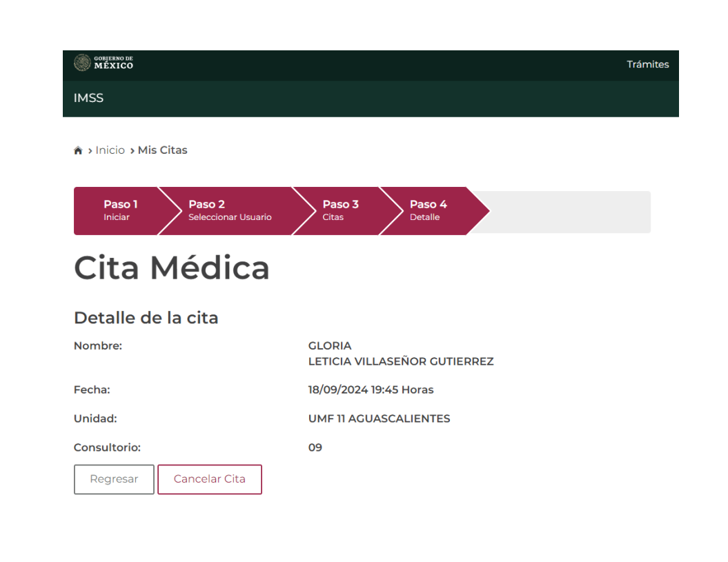Click the chevron arrow before Mis Citas

[132, 151]
